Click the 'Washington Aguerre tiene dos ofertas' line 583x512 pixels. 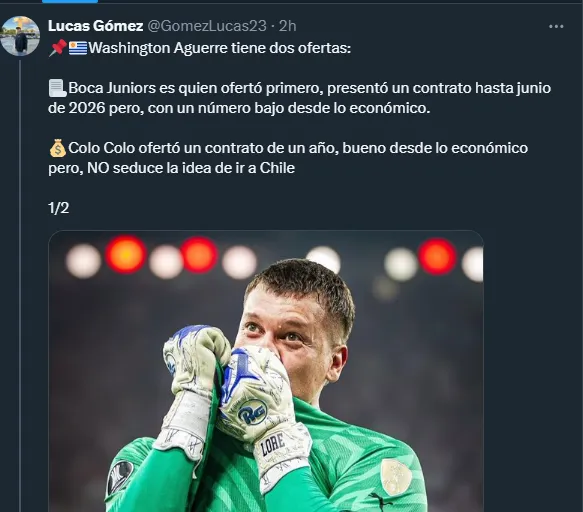(x=219, y=48)
